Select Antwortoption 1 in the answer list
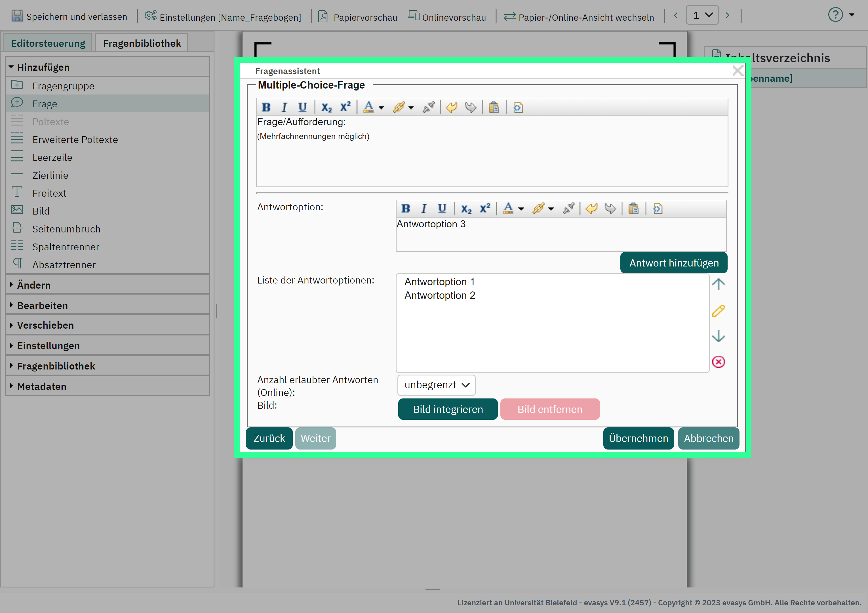The width and height of the screenshot is (868, 613). point(439,282)
